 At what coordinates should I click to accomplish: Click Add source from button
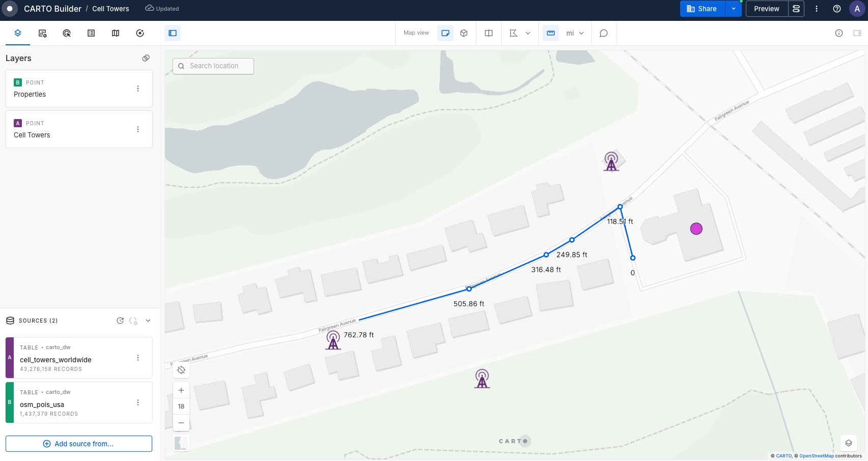[79, 444]
